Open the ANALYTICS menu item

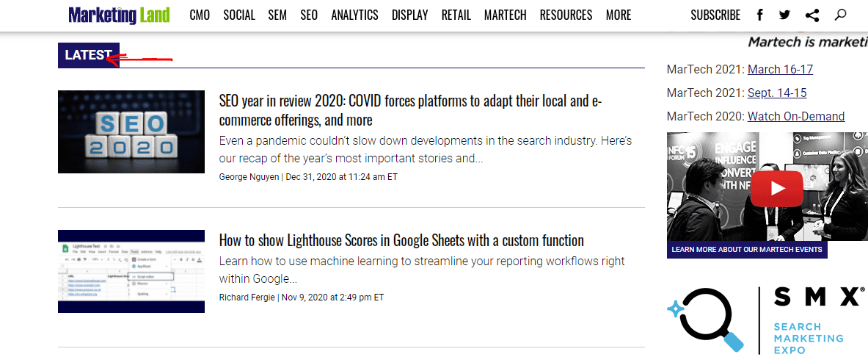pos(355,15)
